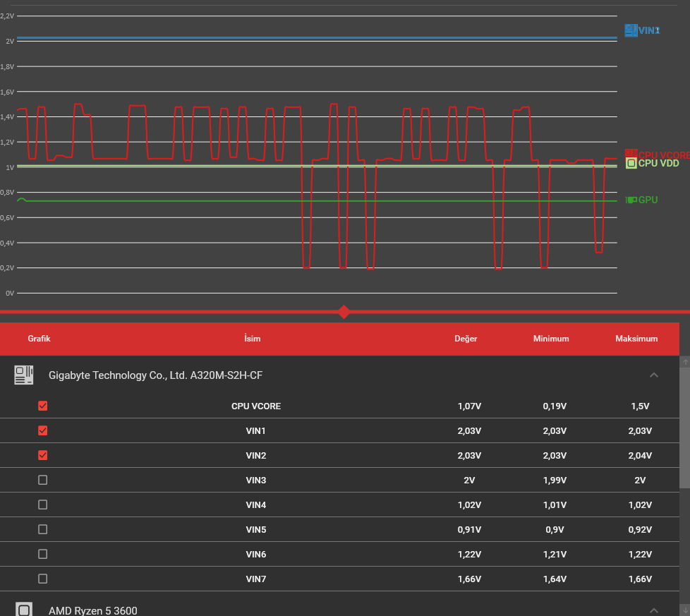
Task: Click the VIN6 minimum value 1,21V
Action: click(x=555, y=554)
